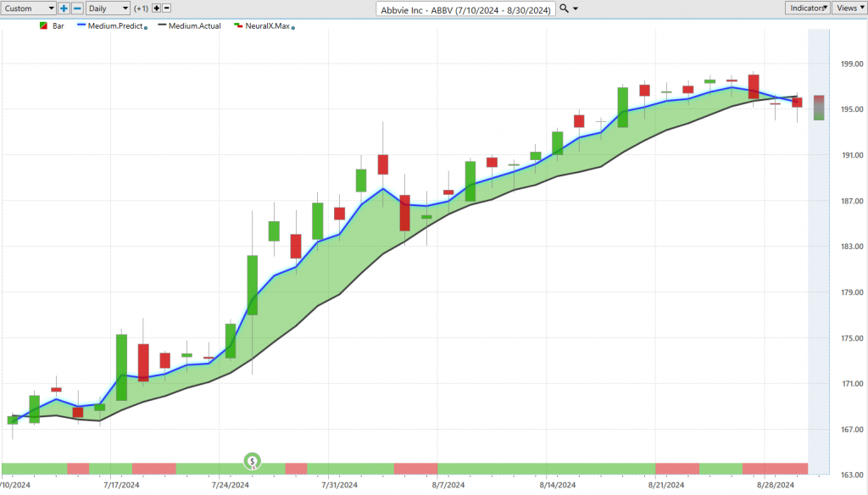This screenshot has width=868, height=495.
Task: Click the NeuralX.Max legend icon
Action: [x=238, y=25]
